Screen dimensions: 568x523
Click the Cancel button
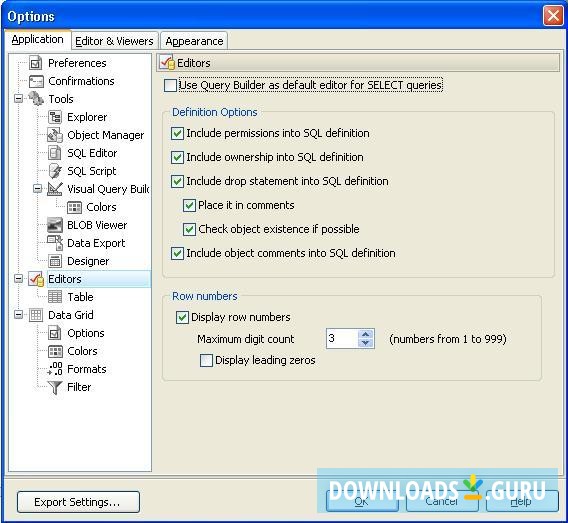click(x=442, y=501)
